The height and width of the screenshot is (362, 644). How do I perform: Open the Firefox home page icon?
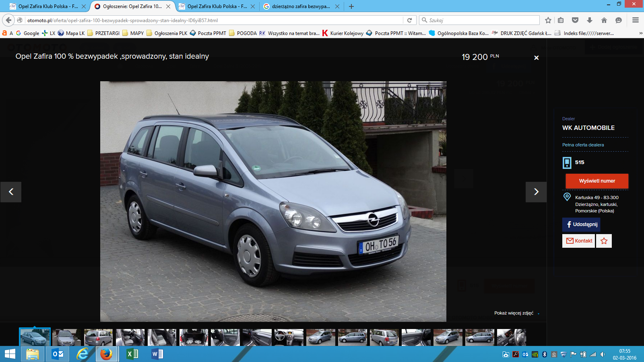click(x=604, y=20)
